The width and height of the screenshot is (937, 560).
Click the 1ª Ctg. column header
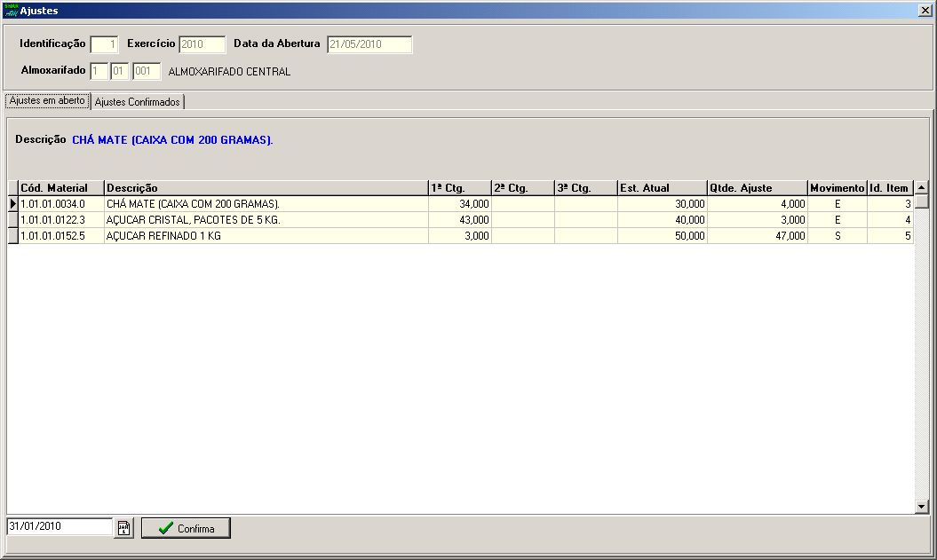459,188
